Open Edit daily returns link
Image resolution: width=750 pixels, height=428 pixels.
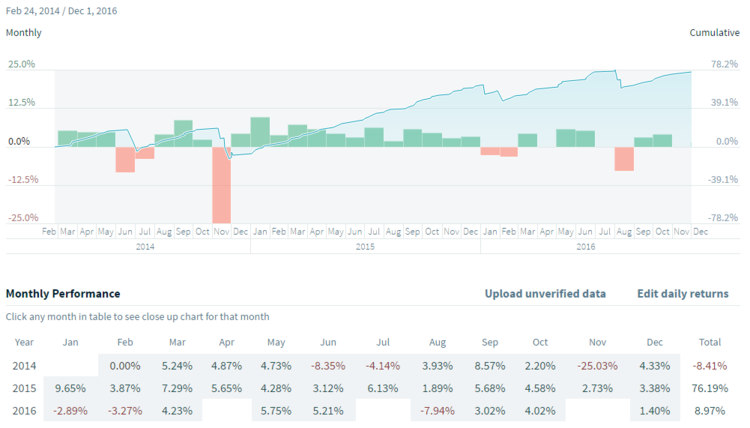click(683, 294)
